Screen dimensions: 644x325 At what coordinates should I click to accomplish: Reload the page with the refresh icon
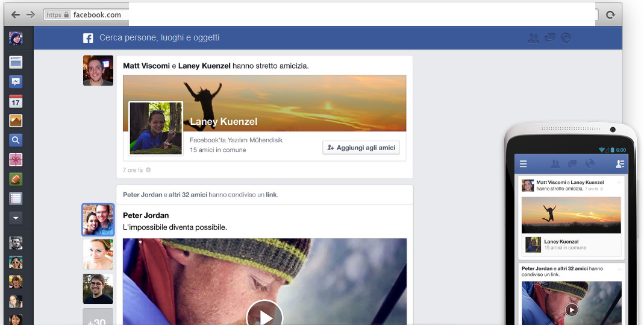[610, 15]
